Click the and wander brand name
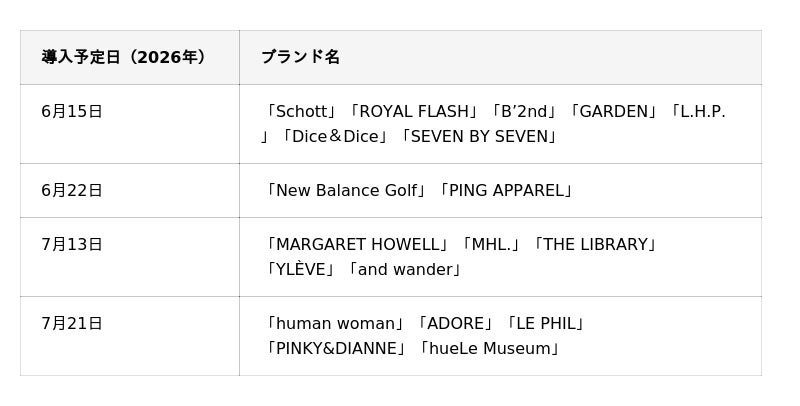 tap(405, 269)
